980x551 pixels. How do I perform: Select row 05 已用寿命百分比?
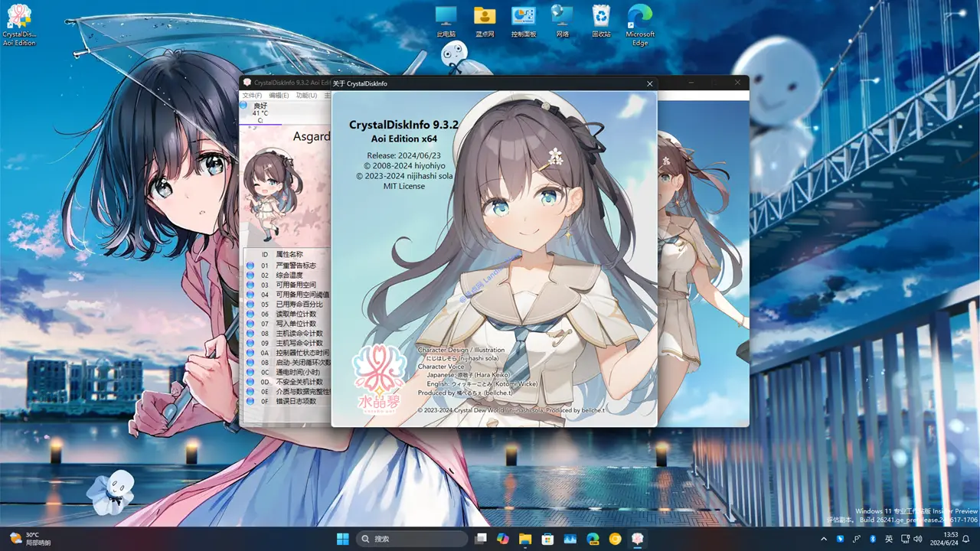[x=287, y=304]
